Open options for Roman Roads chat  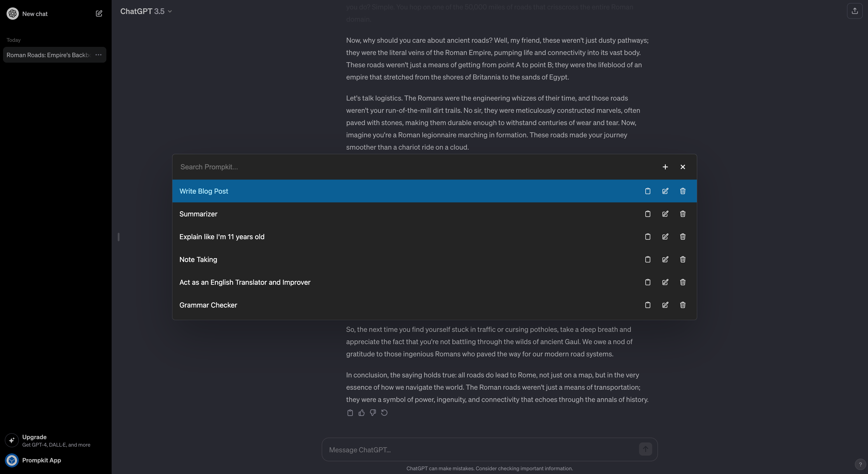click(x=98, y=55)
